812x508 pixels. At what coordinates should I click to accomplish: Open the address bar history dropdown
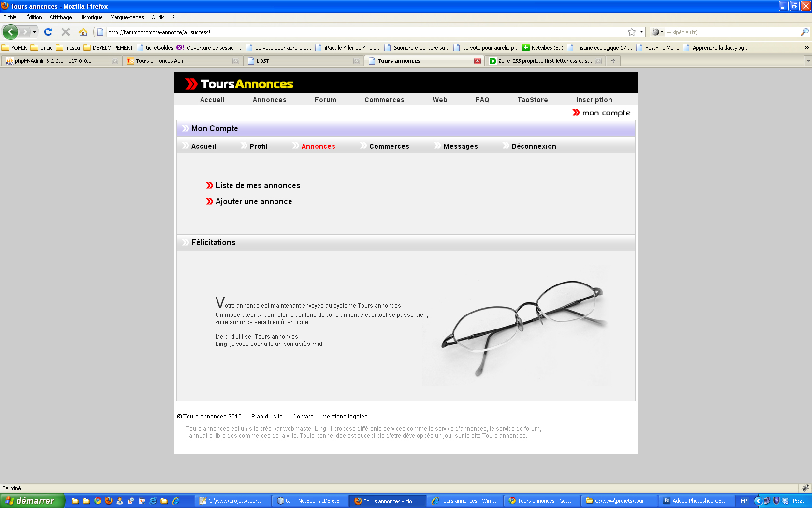click(641, 32)
